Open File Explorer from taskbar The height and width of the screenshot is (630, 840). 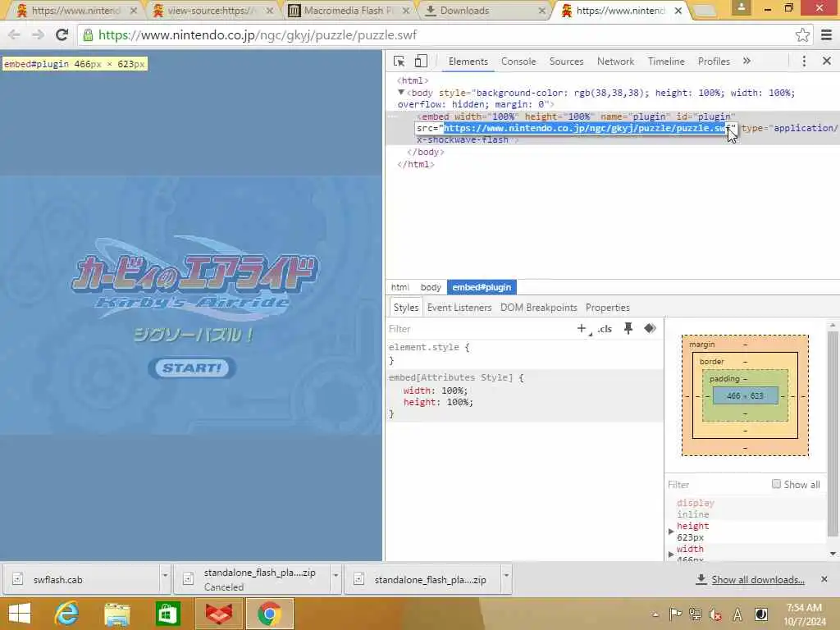click(116, 614)
